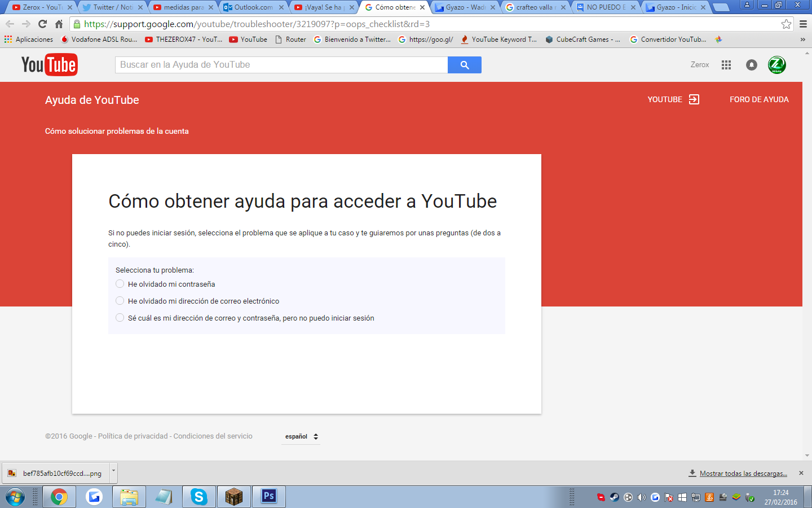Go to YOUTUBE via the header link

pyautogui.click(x=673, y=99)
